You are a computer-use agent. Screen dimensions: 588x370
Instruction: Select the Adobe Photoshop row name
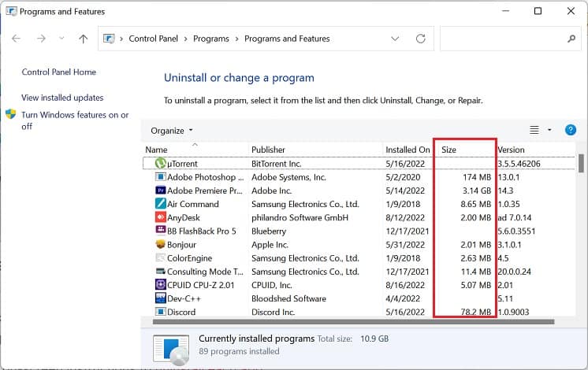pos(205,177)
